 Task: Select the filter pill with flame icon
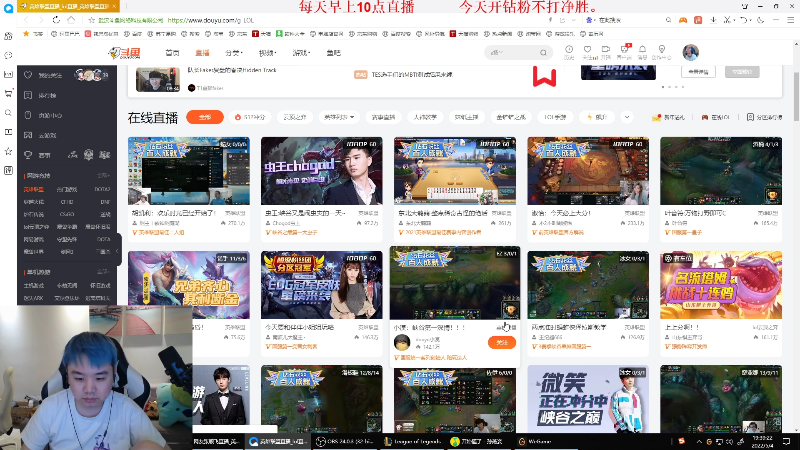click(x=250, y=117)
